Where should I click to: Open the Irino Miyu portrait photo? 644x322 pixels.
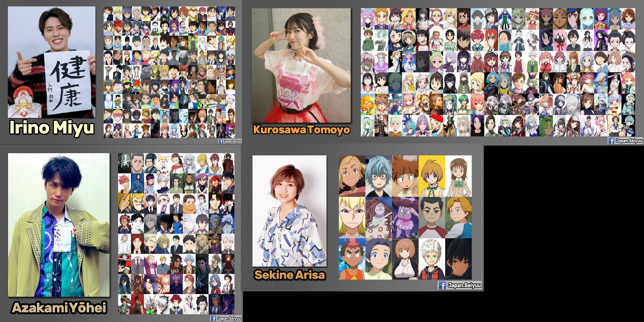(51, 62)
